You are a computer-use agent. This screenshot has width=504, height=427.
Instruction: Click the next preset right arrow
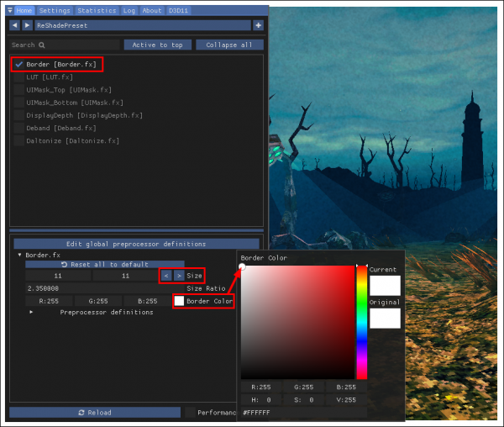(x=27, y=26)
